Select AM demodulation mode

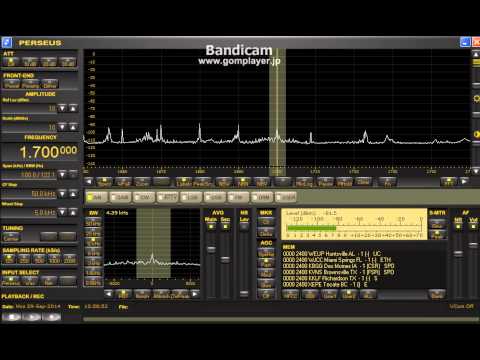point(96,197)
